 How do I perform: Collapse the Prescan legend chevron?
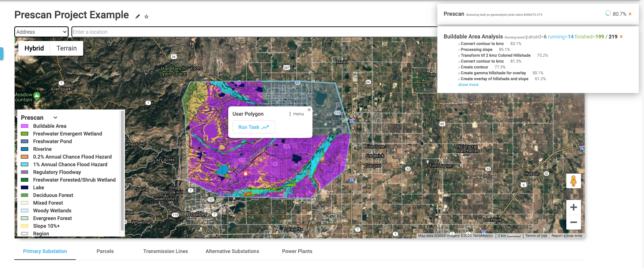[55, 118]
